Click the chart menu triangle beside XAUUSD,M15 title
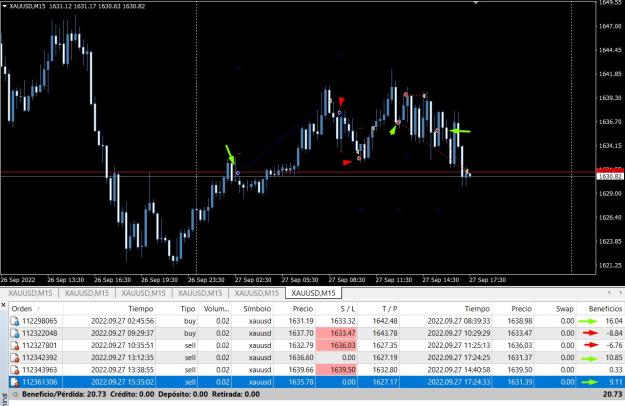Image resolution: width=625 pixels, height=406 pixels. pos(5,6)
